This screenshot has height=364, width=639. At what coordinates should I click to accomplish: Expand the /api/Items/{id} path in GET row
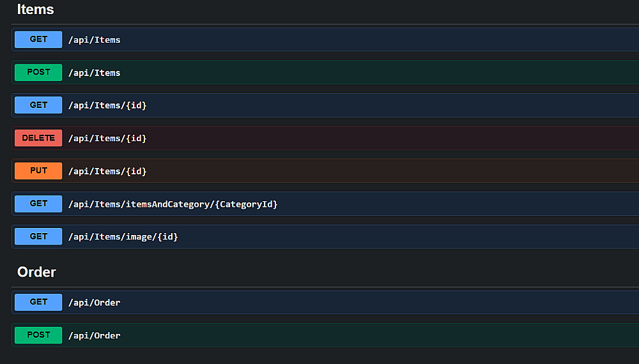pos(107,105)
